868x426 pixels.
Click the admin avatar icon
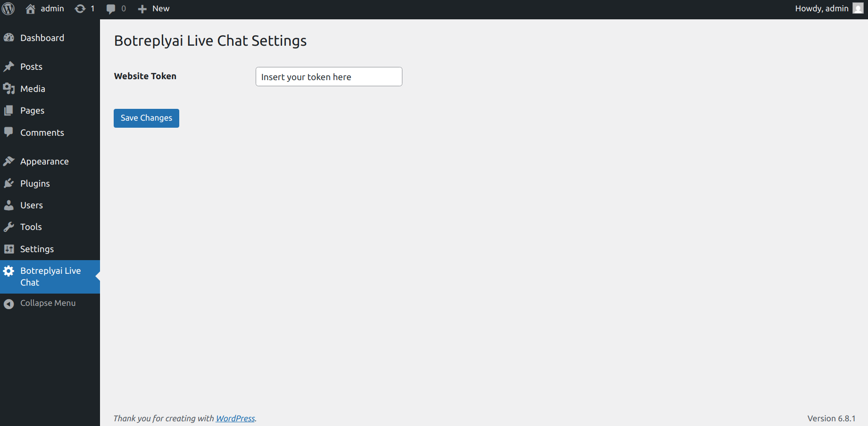(858, 8)
